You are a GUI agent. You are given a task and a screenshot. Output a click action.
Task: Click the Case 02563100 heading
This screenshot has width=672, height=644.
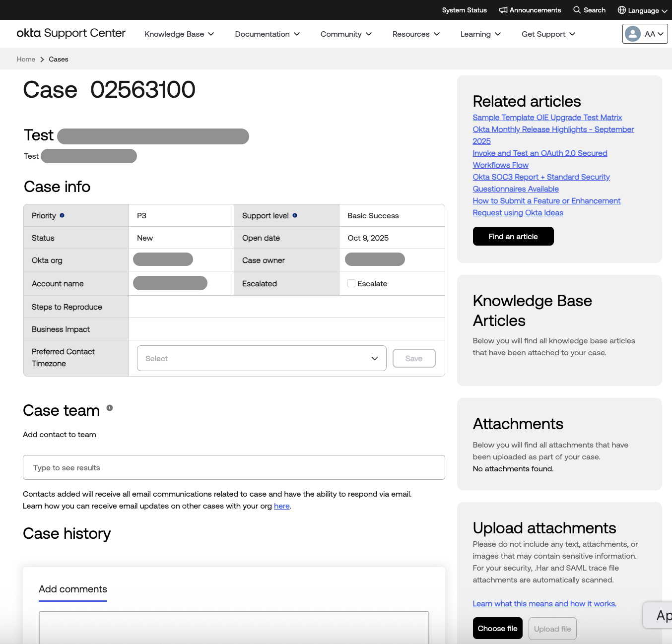tap(109, 90)
